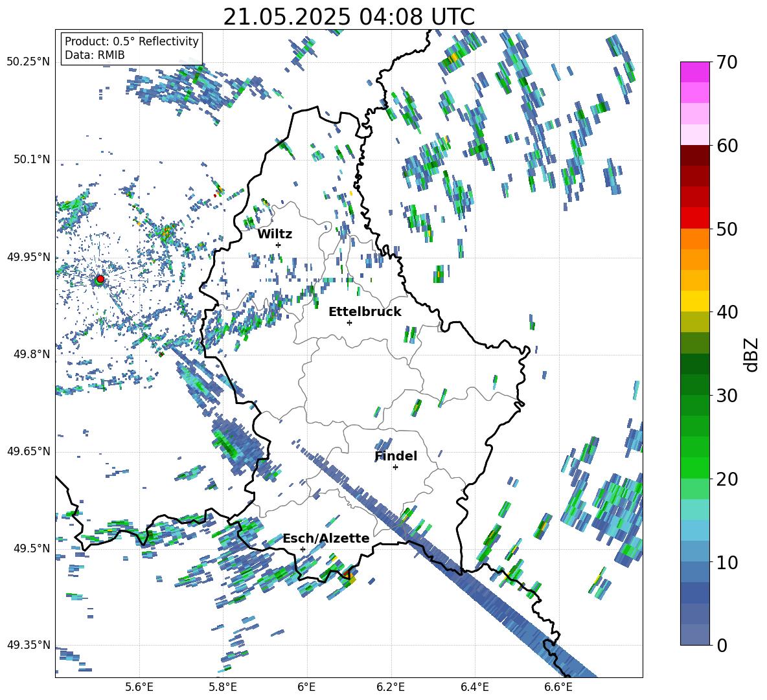Pick the magenta band just below 70 dBZ
This screenshot has width=767, height=700.
tap(694, 73)
